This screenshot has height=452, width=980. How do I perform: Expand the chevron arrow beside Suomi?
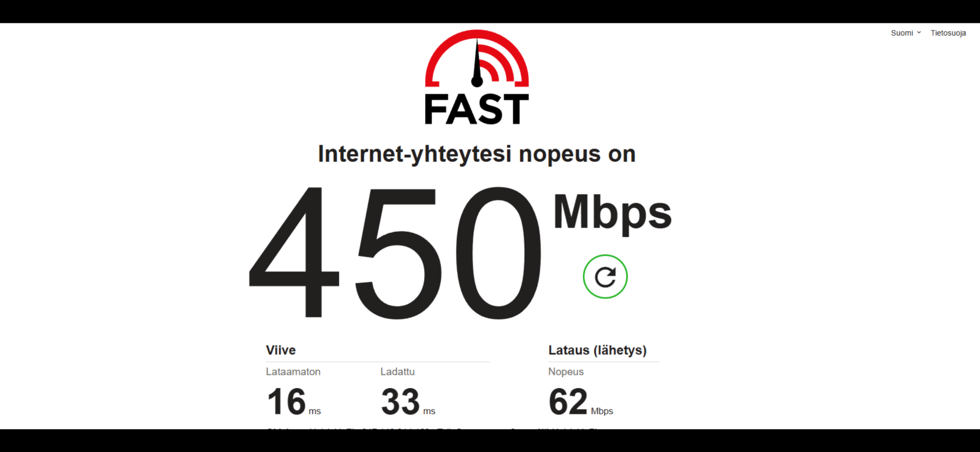(919, 33)
